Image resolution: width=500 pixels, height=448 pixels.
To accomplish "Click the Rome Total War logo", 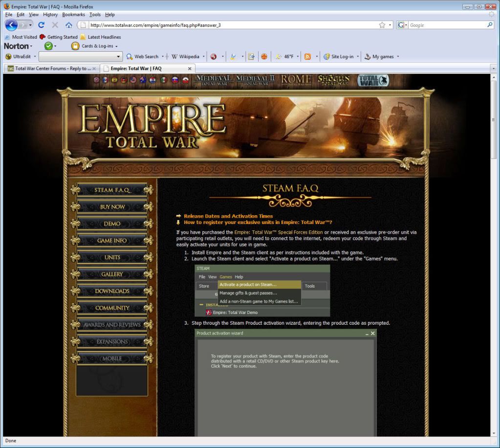I will click(296, 80).
